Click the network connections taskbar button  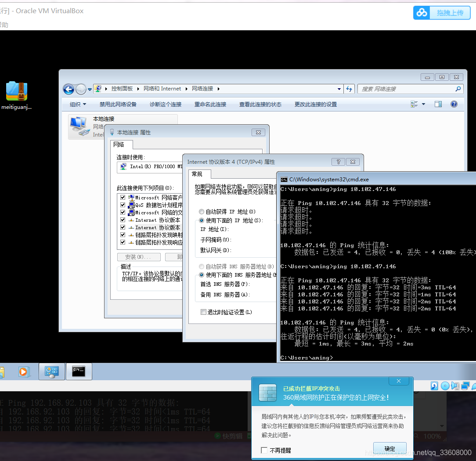pyautogui.click(x=52, y=371)
